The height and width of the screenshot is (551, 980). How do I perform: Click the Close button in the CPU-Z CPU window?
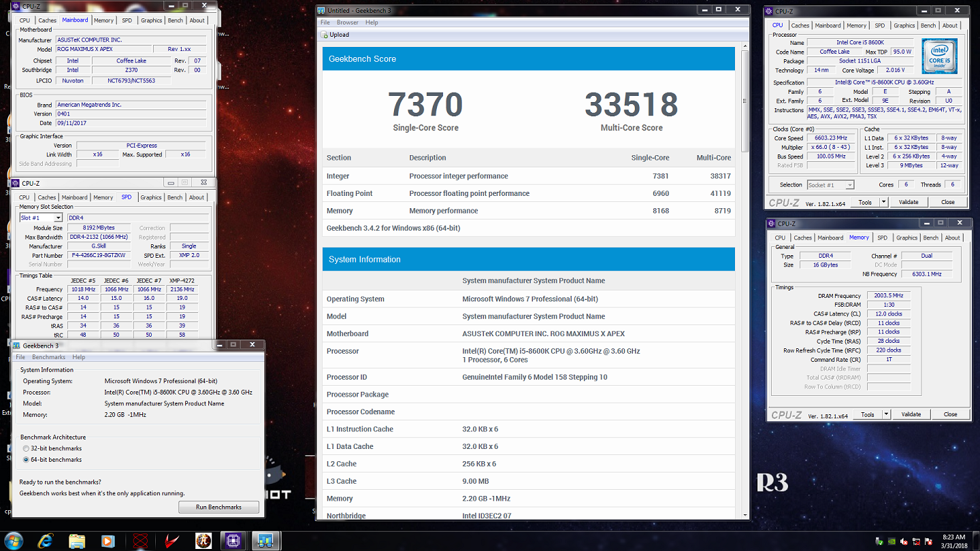948,202
